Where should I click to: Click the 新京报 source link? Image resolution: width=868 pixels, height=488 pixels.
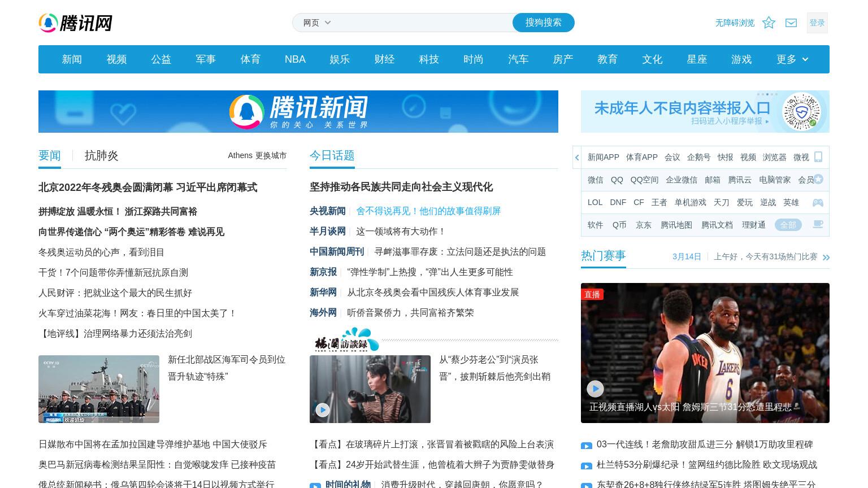[x=323, y=272]
